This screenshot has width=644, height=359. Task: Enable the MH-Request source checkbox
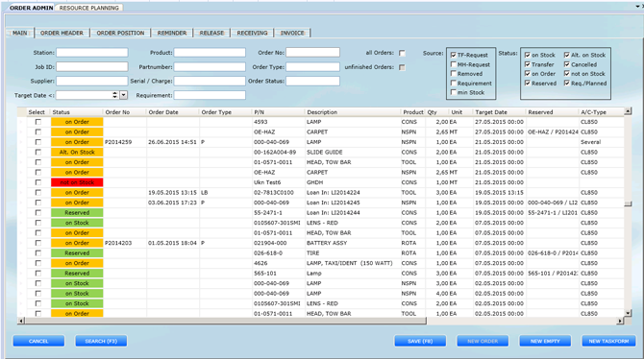click(x=454, y=64)
